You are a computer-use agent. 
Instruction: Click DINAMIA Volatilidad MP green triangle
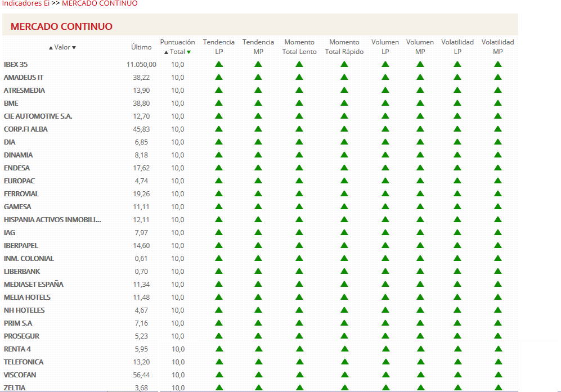tap(498, 155)
